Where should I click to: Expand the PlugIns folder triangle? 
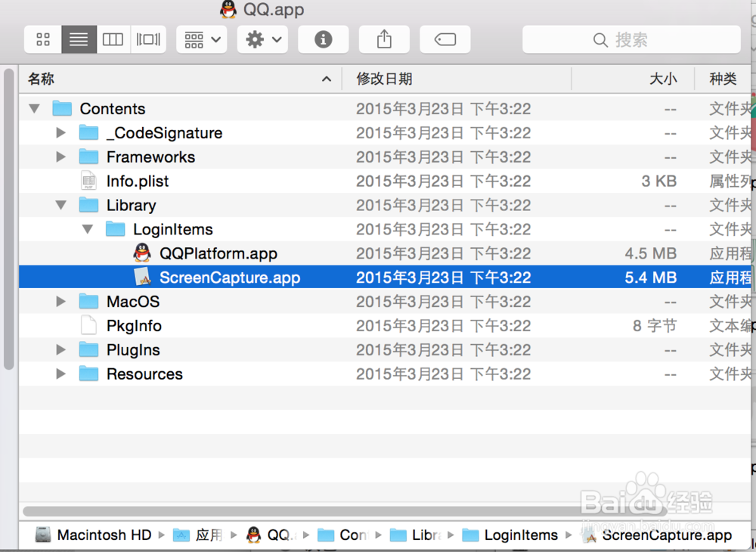click(60, 349)
